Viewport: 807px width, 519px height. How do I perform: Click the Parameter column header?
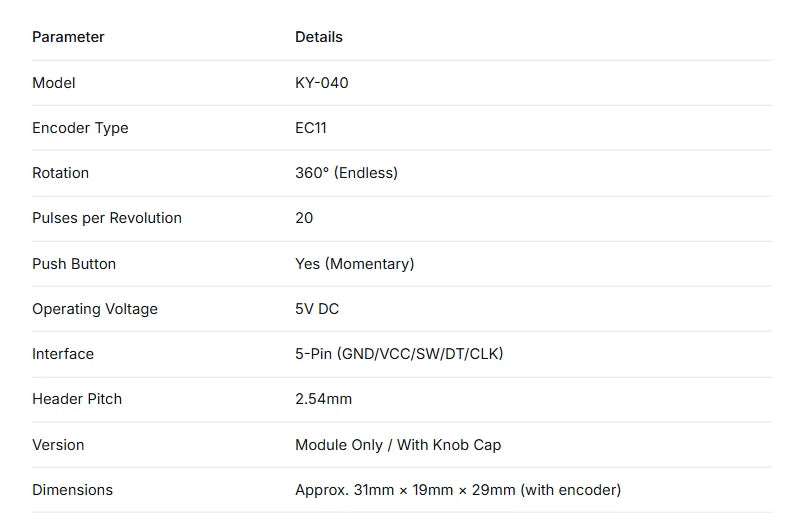(68, 37)
